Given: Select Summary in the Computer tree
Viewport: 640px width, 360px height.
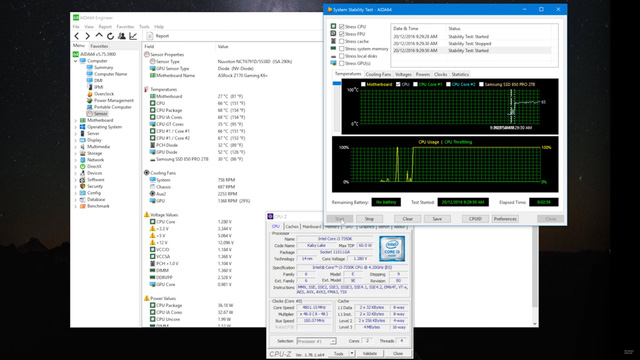Looking at the screenshot, I should pos(103,67).
